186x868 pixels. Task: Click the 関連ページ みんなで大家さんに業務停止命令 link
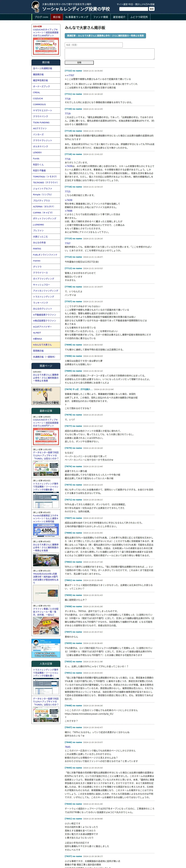pos(46,378)
